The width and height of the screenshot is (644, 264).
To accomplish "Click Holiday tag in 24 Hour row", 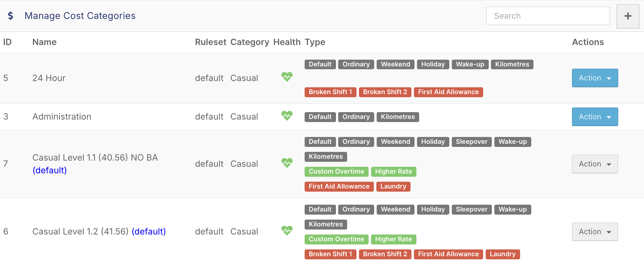I will point(433,64).
